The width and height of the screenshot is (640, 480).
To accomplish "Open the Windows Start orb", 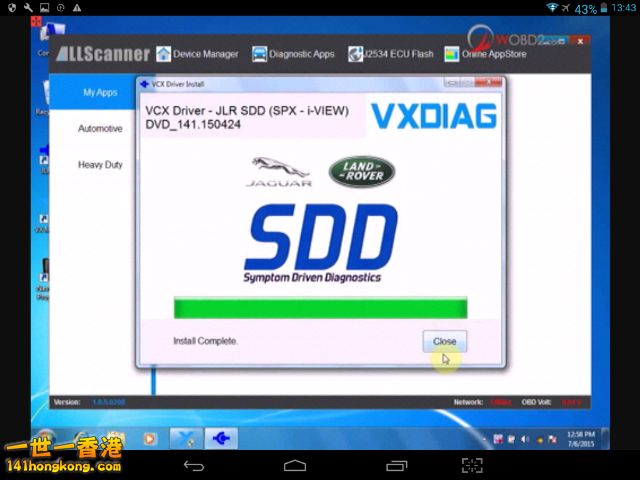I will [x=45, y=439].
